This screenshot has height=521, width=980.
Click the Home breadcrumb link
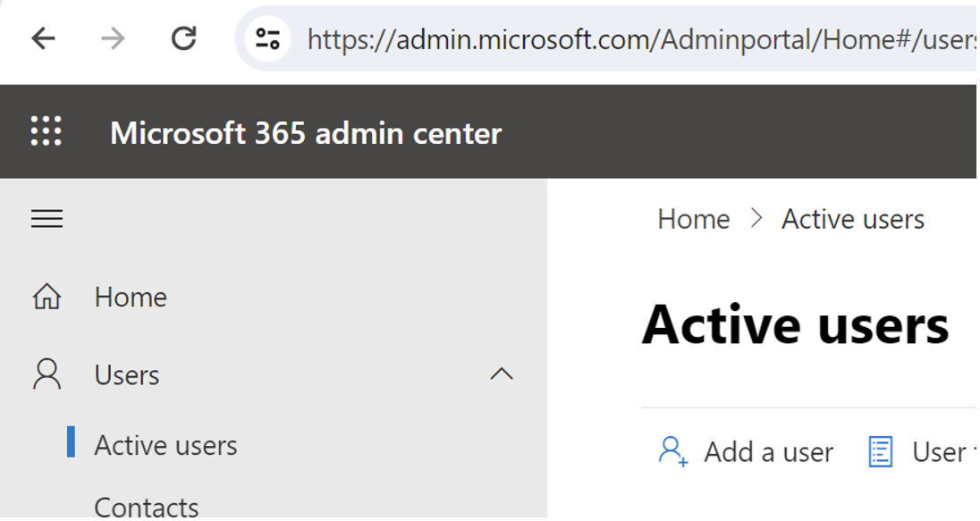coord(693,219)
